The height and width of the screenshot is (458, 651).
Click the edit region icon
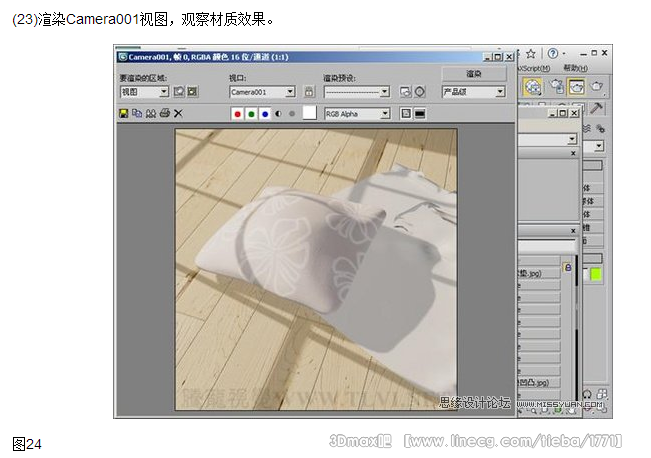point(179,92)
